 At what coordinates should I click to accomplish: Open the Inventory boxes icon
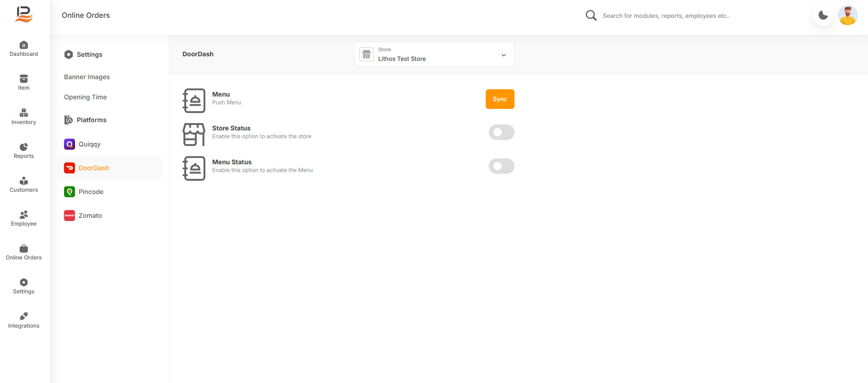coord(24,113)
